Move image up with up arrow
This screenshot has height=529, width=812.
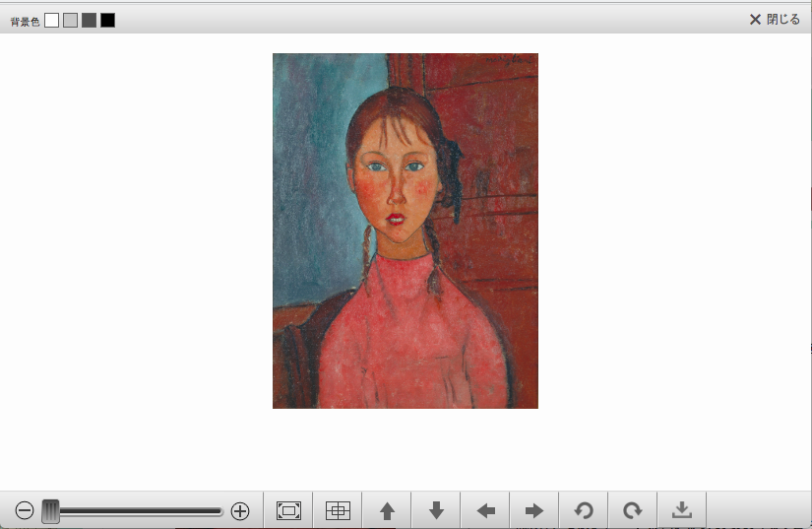pos(387,511)
